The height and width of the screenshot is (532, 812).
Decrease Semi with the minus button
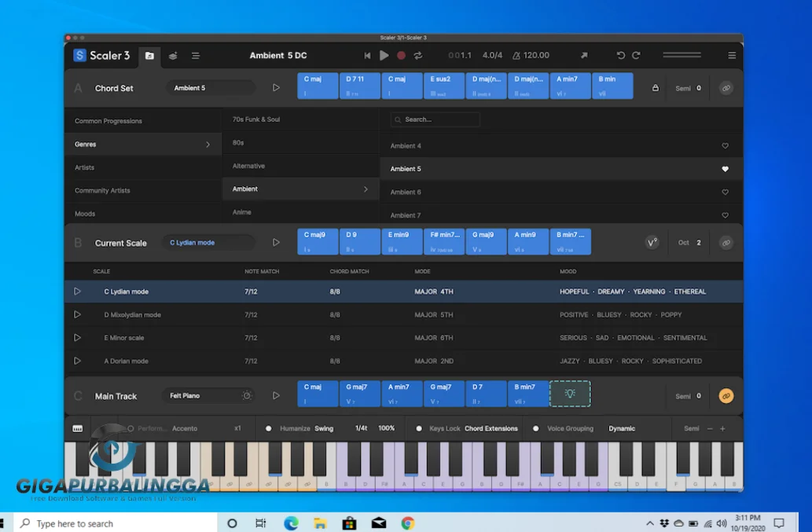[710, 428]
